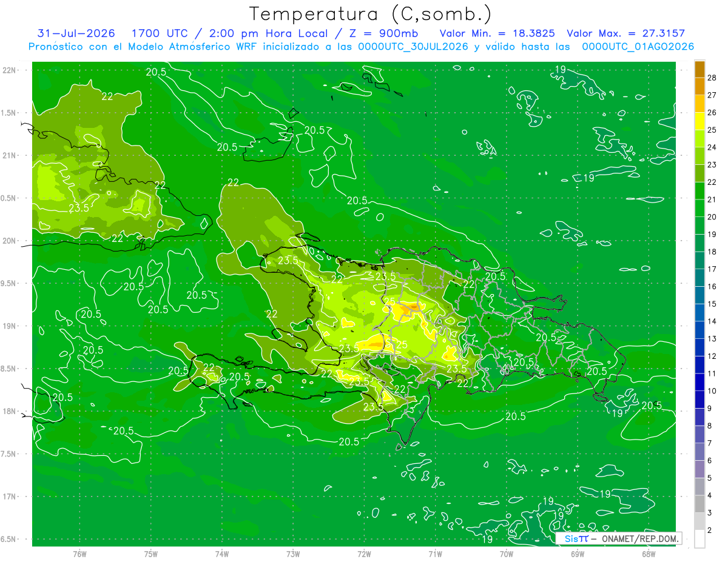Pick the dark blue swatch between 11 and 12

699,365
